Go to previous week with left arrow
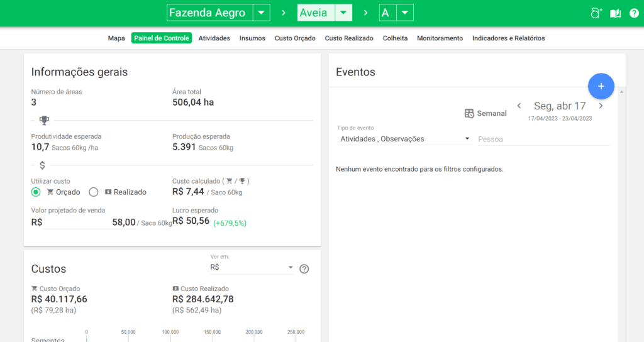Screen dimensions: 644x342 point(519,106)
